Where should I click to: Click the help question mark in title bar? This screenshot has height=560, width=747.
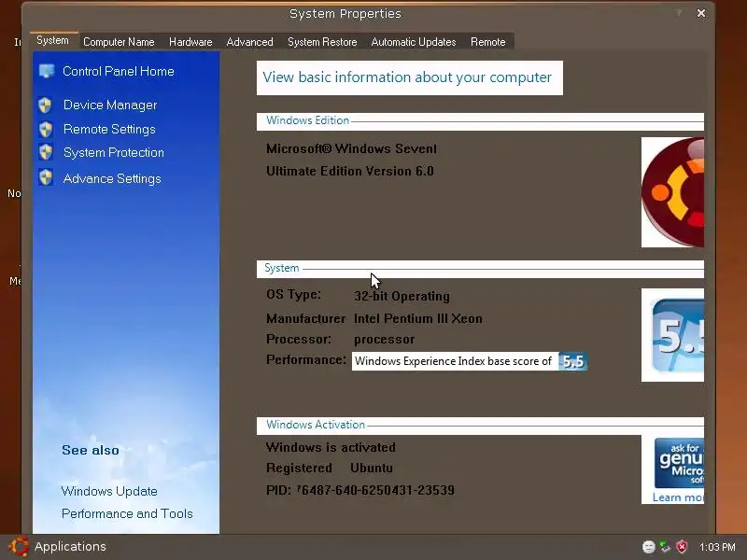coord(680,13)
